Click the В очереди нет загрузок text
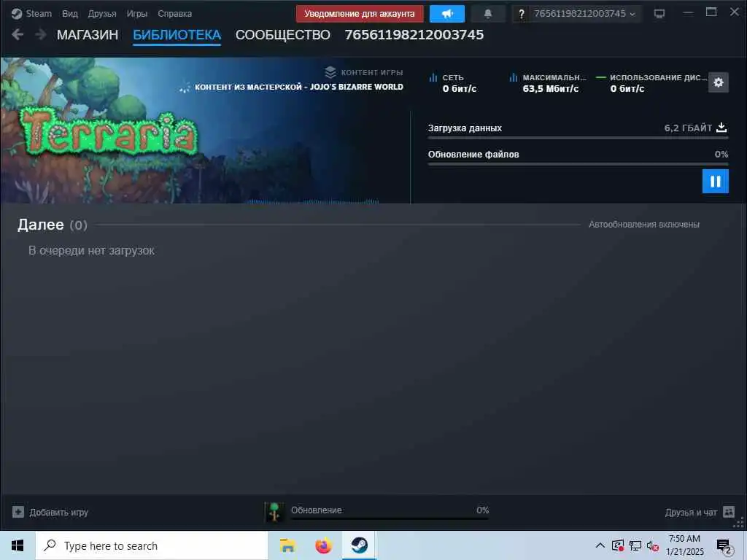Image resolution: width=747 pixels, height=560 pixels. pos(91,251)
